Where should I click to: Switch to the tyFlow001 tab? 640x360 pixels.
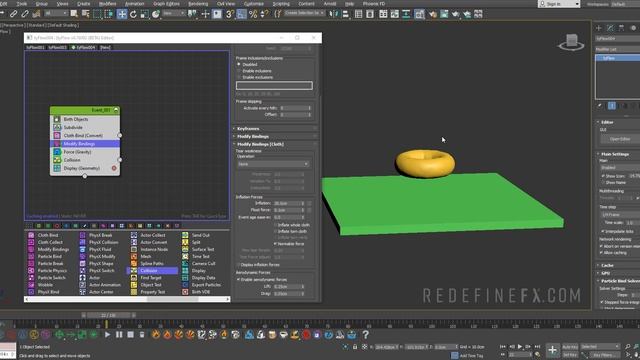click(35, 47)
